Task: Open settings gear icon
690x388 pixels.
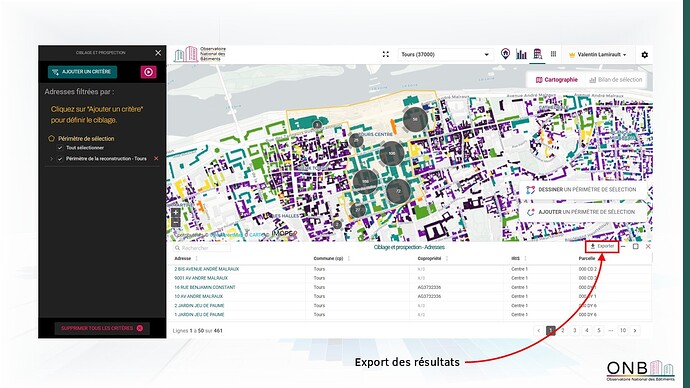Action: [x=645, y=55]
